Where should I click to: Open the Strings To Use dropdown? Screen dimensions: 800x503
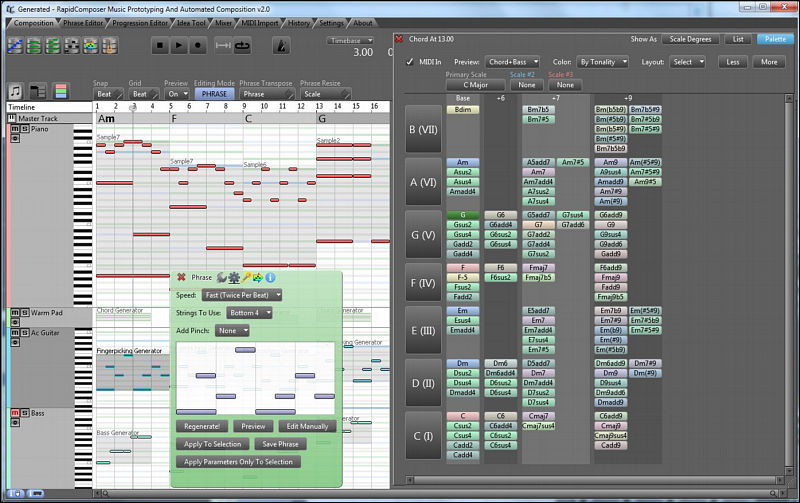pos(249,313)
